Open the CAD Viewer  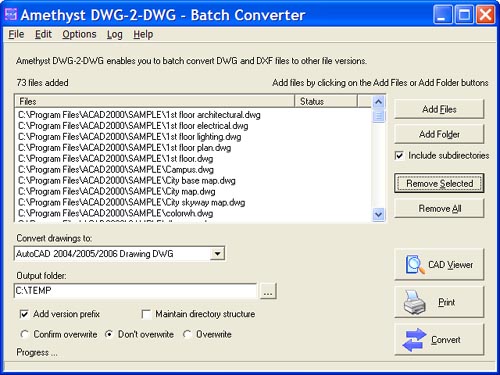click(x=439, y=265)
